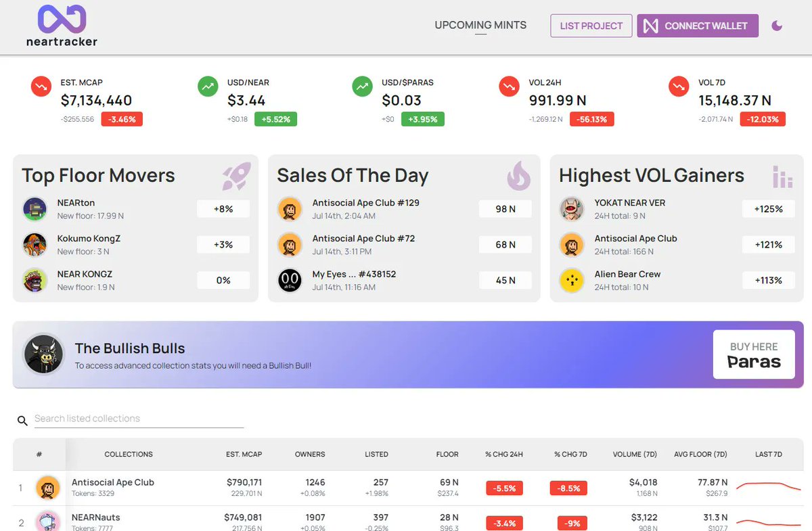Viewport: 812px width, 531px height.
Task: Sort table by % CHG 7D column
Action: point(571,455)
